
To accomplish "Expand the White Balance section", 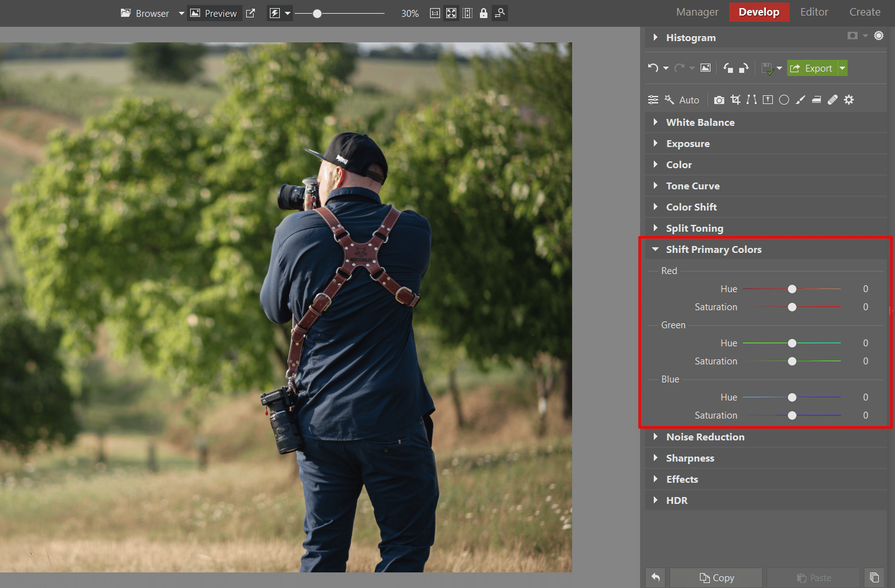I will 700,123.
